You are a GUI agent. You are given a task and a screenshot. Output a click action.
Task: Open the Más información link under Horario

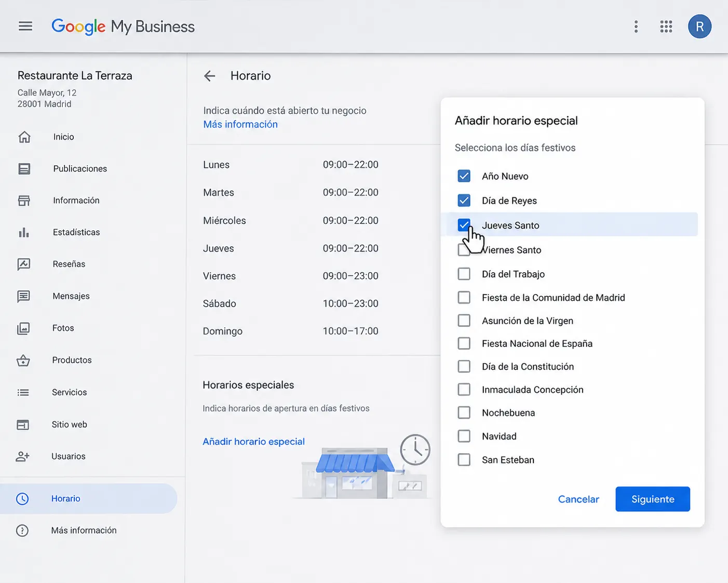pos(240,124)
